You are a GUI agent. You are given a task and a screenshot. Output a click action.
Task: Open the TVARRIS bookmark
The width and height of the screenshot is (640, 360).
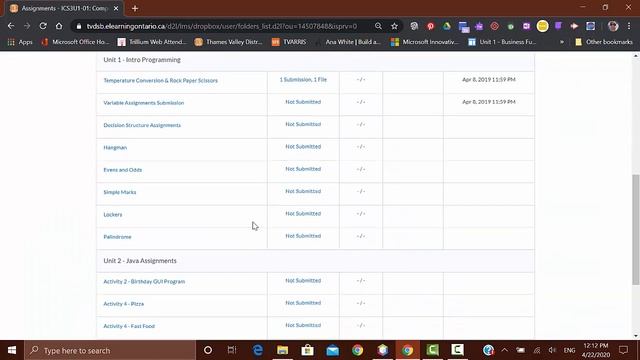pyautogui.click(x=289, y=42)
